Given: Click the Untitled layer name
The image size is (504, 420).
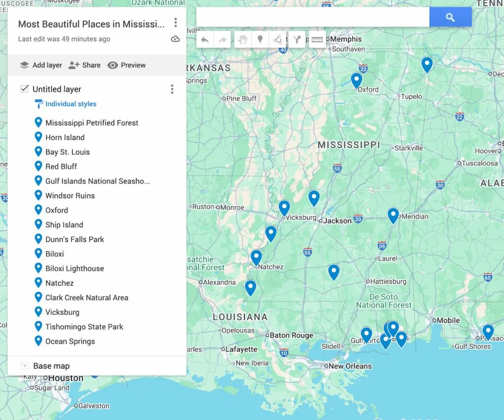Looking at the screenshot, I should (57, 89).
